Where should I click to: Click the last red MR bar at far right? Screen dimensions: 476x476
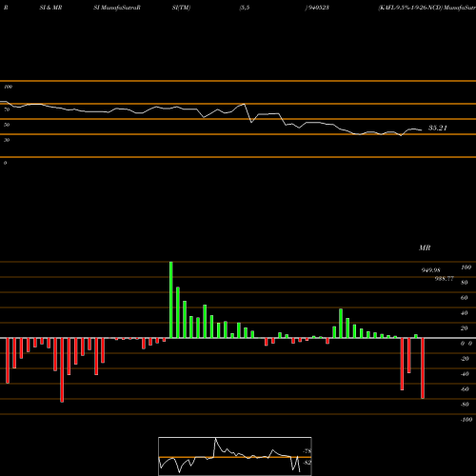[x=423, y=368]
